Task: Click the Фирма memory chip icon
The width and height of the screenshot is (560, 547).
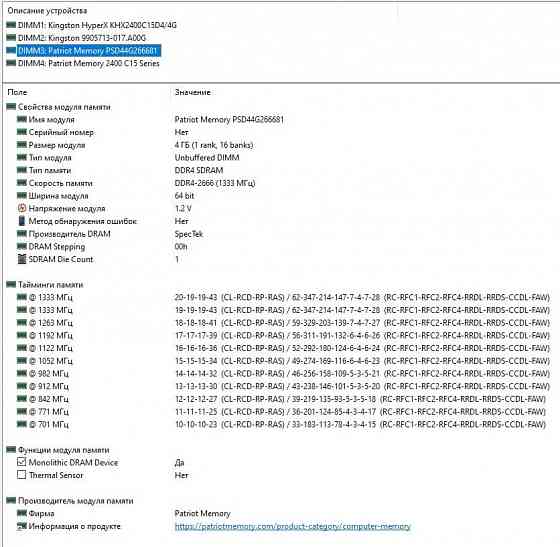Action: click(22, 513)
